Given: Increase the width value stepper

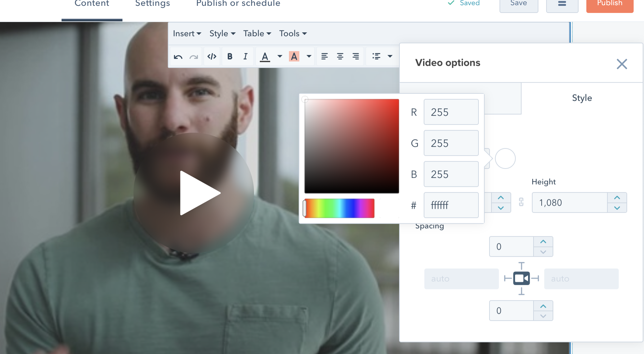Looking at the screenshot, I should point(501,198).
